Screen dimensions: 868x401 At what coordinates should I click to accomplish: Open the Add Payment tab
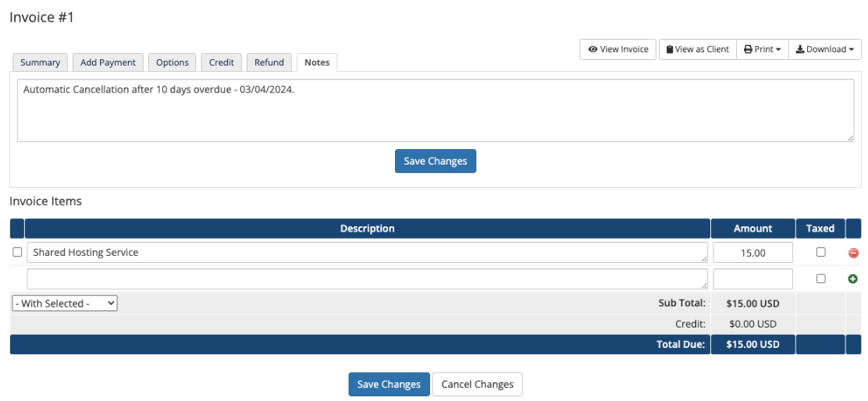(x=108, y=62)
